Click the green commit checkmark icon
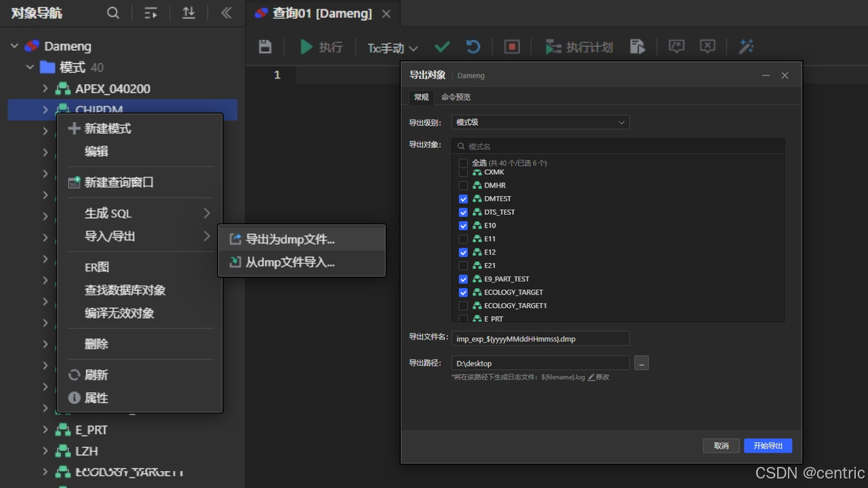 tap(442, 47)
